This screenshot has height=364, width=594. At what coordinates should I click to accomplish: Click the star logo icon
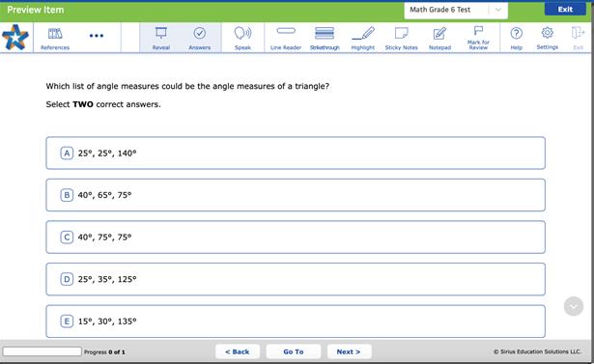click(x=15, y=38)
